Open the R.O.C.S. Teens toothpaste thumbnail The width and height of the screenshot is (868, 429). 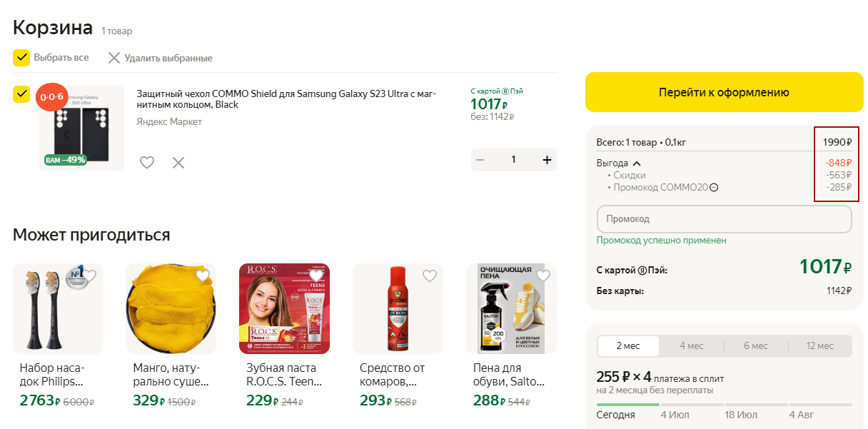click(x=284, y=308)
